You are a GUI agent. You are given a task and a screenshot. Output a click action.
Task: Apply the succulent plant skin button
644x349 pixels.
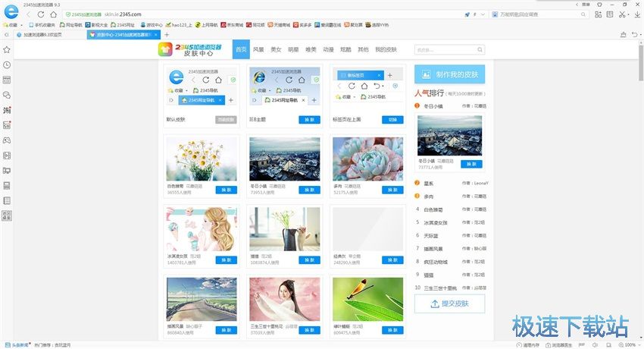(x=392, y=190)
